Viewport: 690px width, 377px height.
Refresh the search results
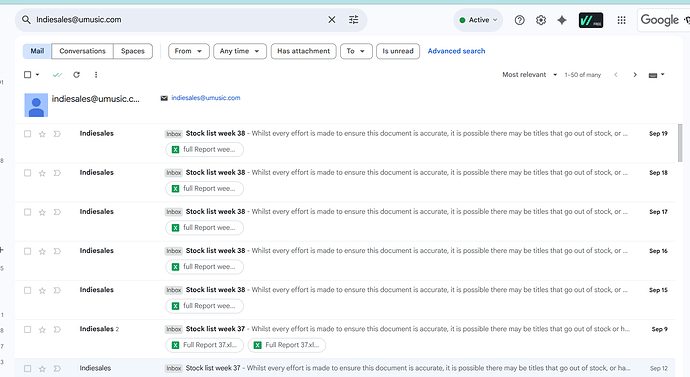(77, 75)
